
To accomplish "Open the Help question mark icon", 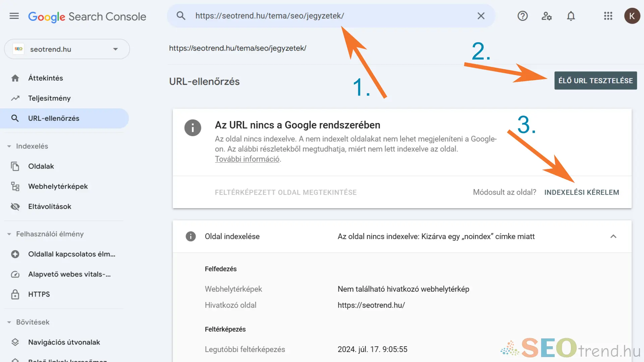I will [x=523, y=16].
